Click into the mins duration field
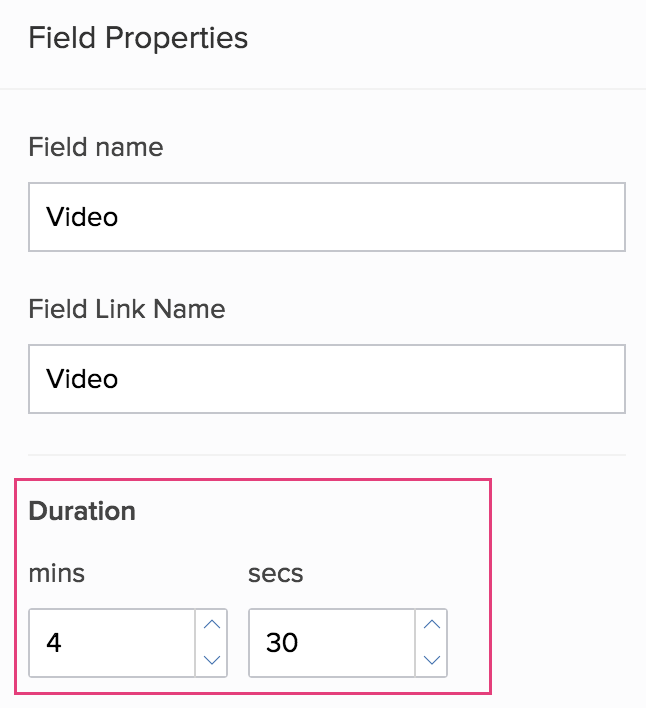Image resolution: width=646 pixels, height=708 pixels. click(110, 642)
